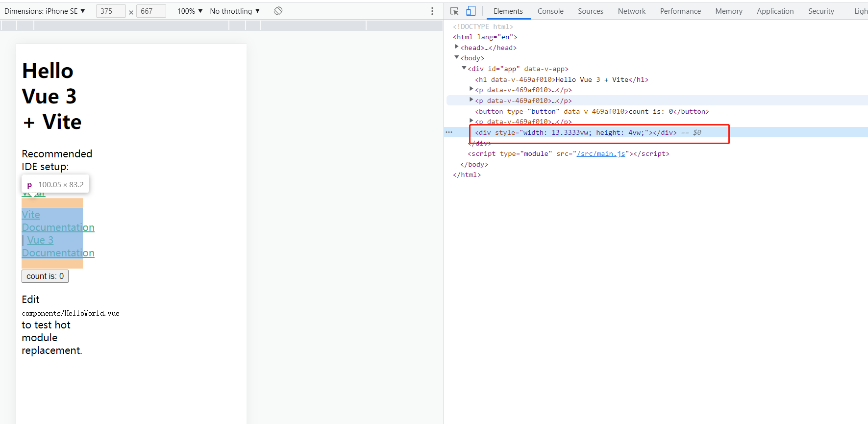
Task: Open the Vite Documentation link
Action: [x=58, y=221]
